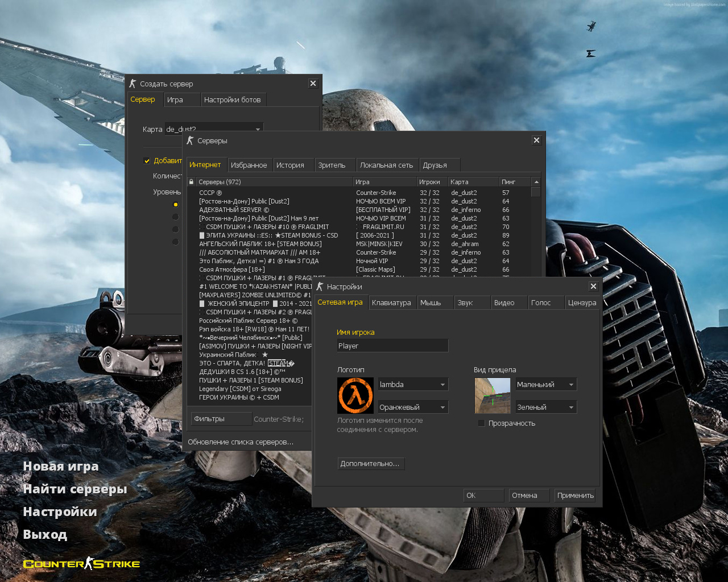Close the Настройки settings window
This screenshot has width=728, height=582.
tap(593, 286)
